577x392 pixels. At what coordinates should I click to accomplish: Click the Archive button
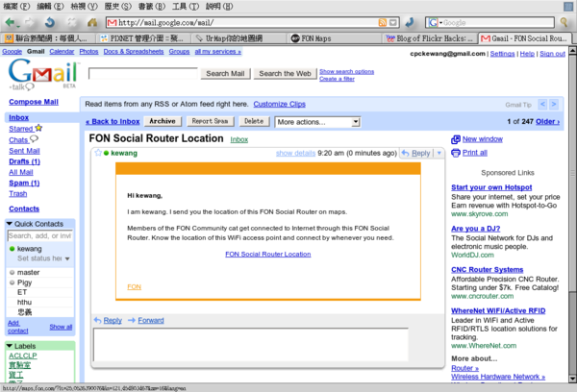(x=163, y=121)
